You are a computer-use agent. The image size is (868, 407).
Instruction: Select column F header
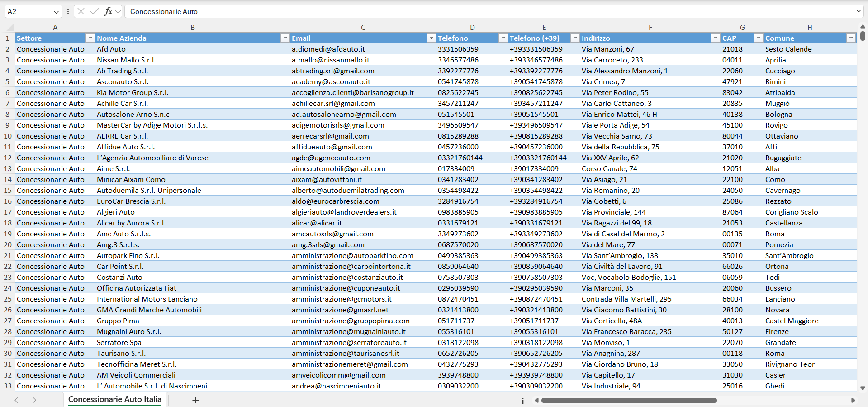650,27
